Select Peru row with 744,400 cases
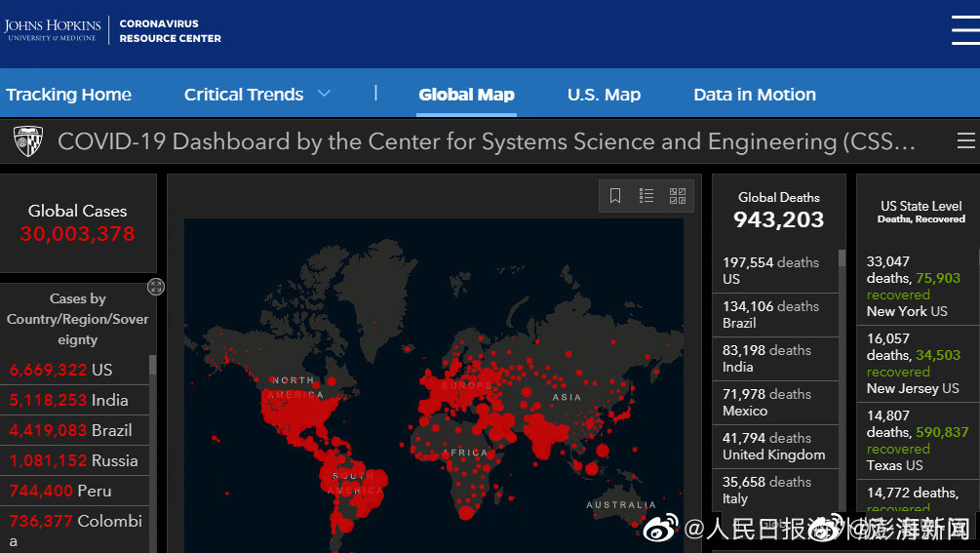The image size is (980, 553). (x=74, y=491)
